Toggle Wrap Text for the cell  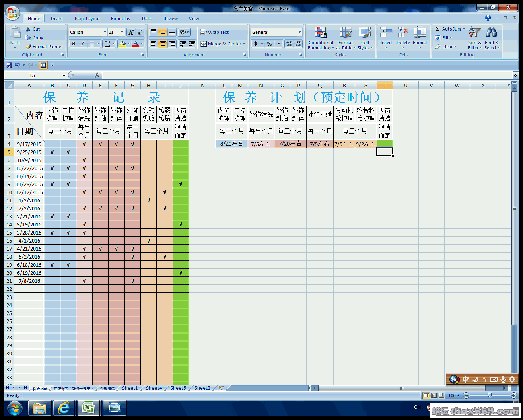point(214,32)
